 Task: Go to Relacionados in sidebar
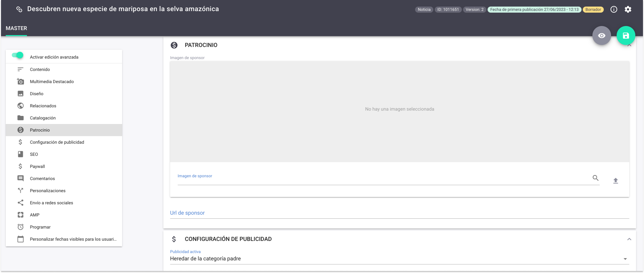[x=64, y=106]
